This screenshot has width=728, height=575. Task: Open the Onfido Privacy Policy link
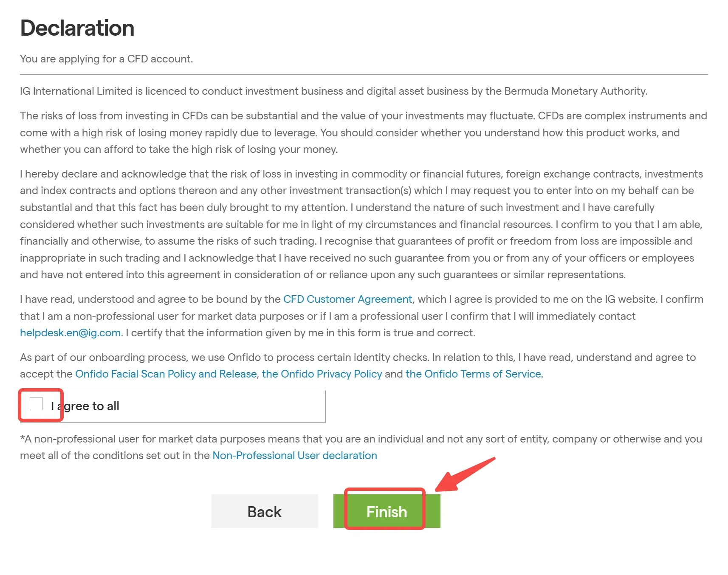[x=322, y=374]
